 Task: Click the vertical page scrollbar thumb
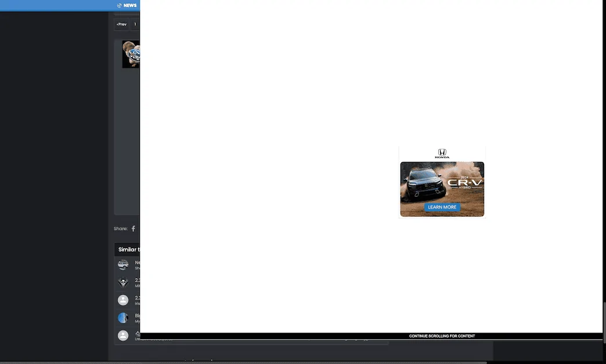tap(604, 322)
